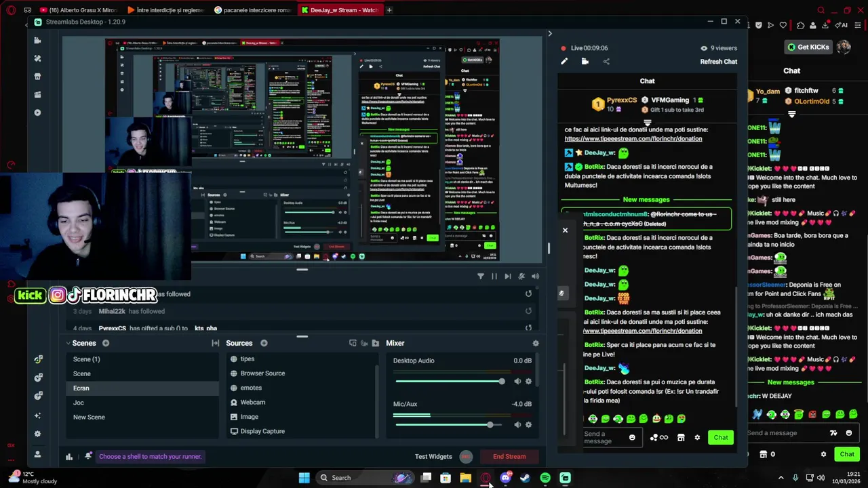Click Get KICKs in the browser
The image size is (868, 488).
coord(808,47)
